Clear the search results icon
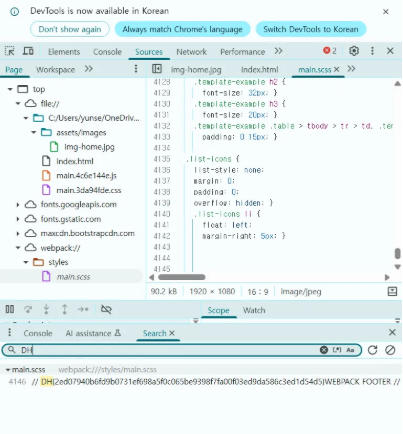This screenshot has width=403, height=434. (x=390, y=350)
